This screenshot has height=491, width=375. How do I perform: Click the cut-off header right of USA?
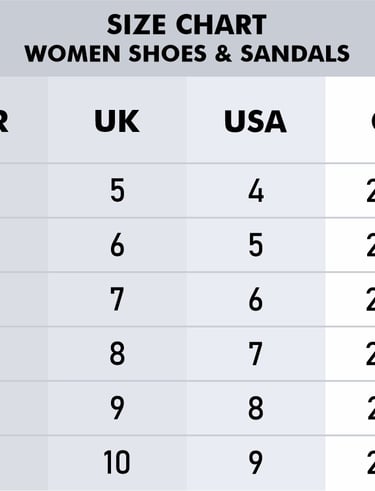pyautogui.click(x=372, y=121)
